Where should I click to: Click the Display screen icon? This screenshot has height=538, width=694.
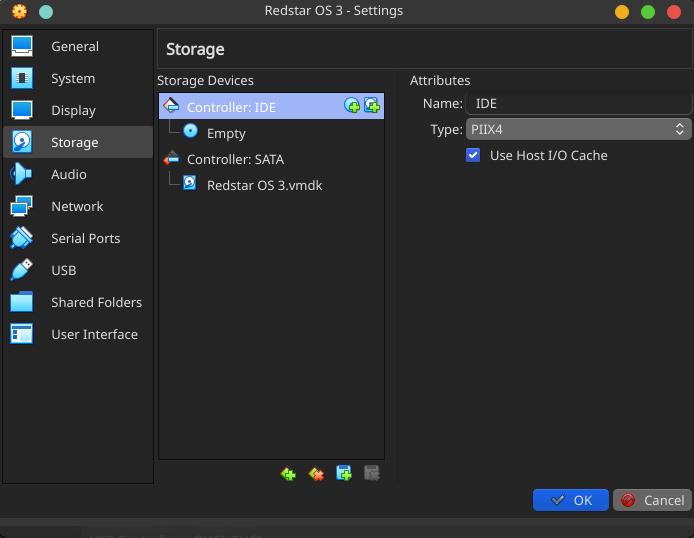point(22,110)
